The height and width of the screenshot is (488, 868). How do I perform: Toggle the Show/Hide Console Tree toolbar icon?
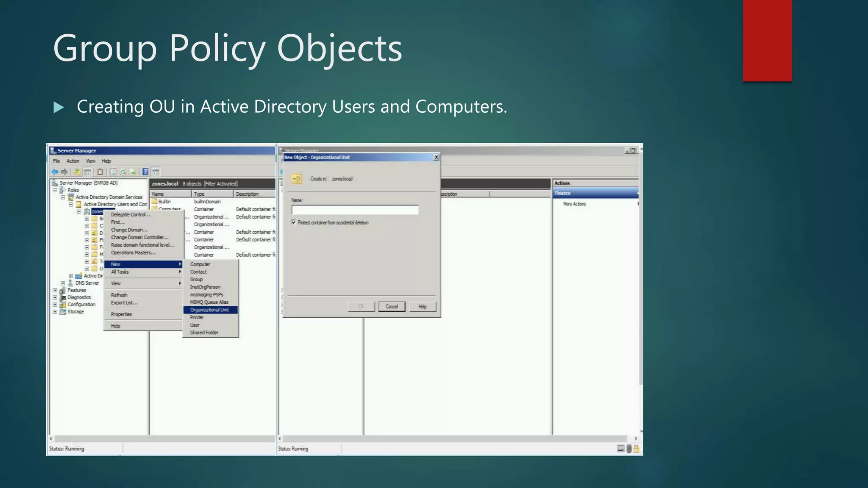[x=87, y=172]
